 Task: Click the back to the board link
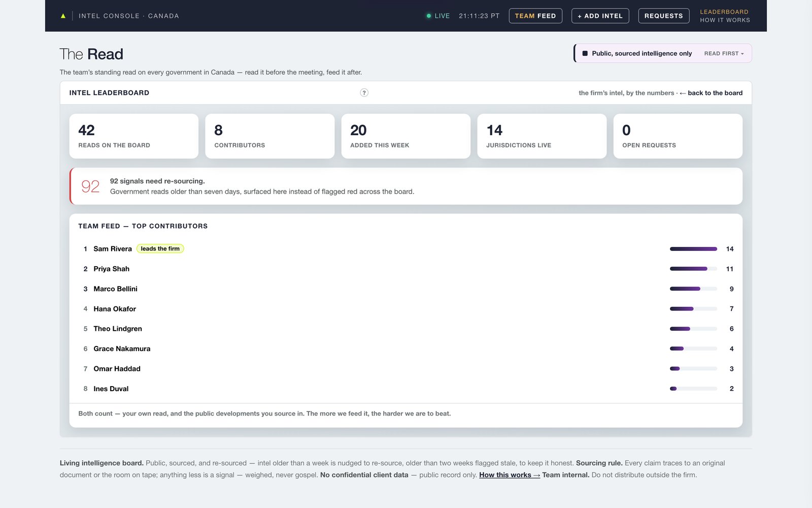click(710, 93)
